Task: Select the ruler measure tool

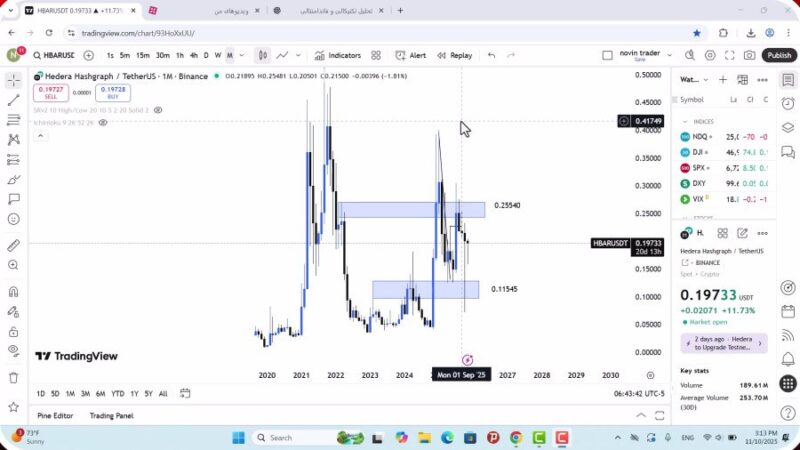Action: 13,245
